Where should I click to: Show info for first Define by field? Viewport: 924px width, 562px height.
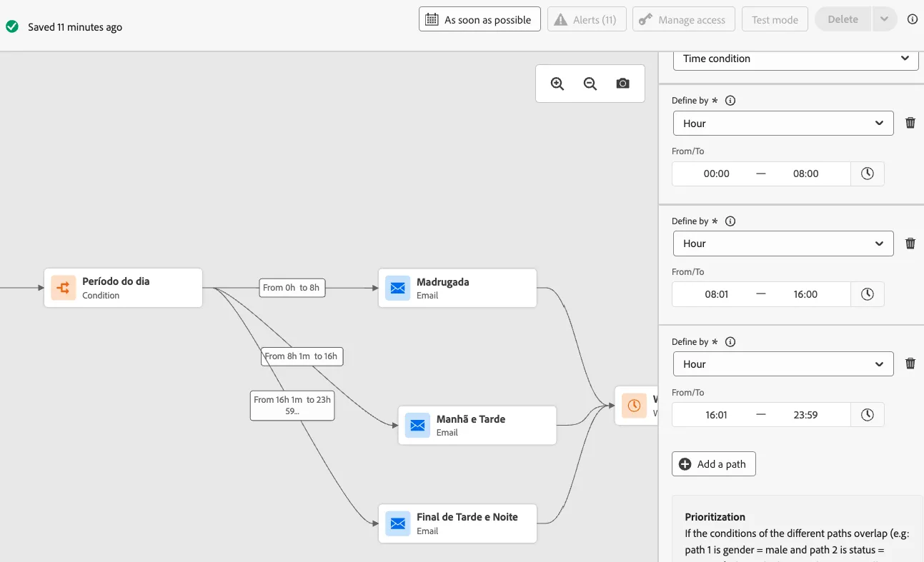tap(730, 101)
